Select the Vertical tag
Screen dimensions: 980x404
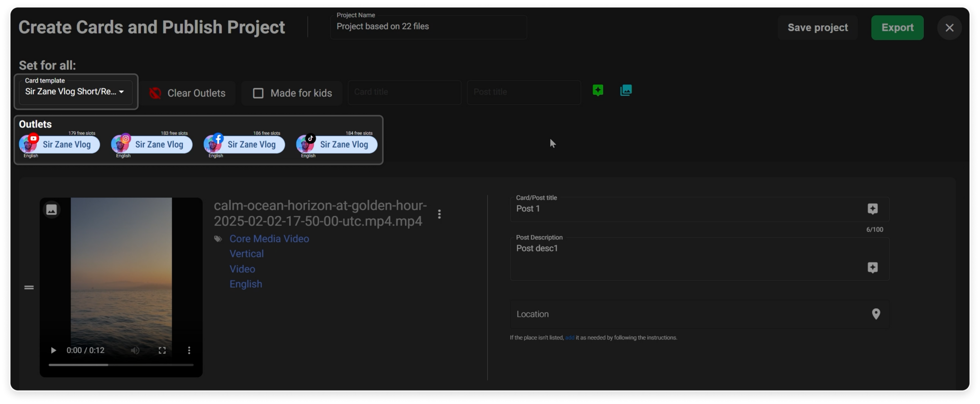coord(246,253)
